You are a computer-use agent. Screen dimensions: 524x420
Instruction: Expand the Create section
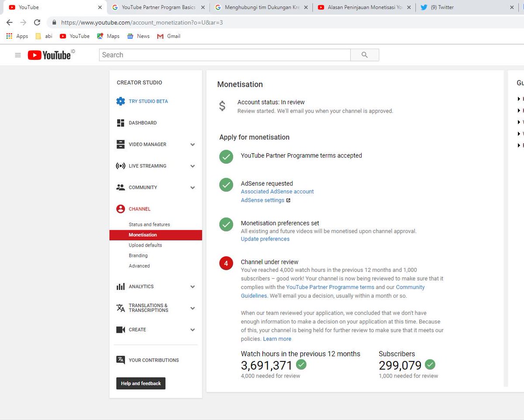coord(193,330)
